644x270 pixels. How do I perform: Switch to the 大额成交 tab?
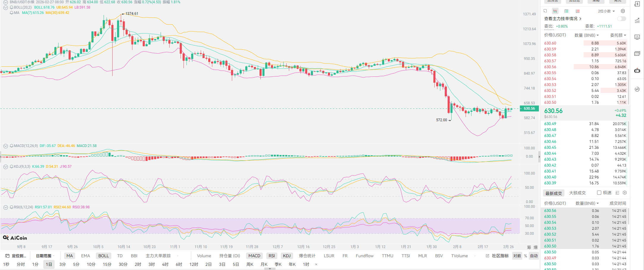pyautogui.click(x=577, y=193)
